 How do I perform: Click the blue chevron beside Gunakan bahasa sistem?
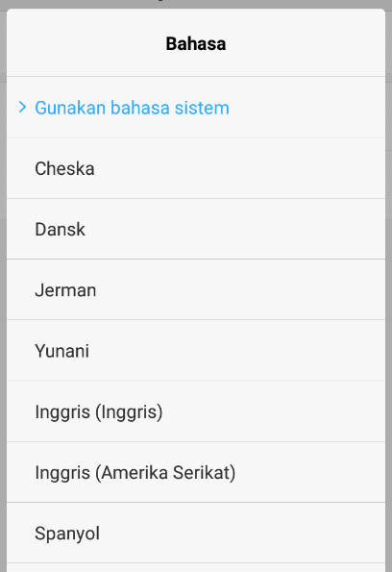tap(23, 108)
